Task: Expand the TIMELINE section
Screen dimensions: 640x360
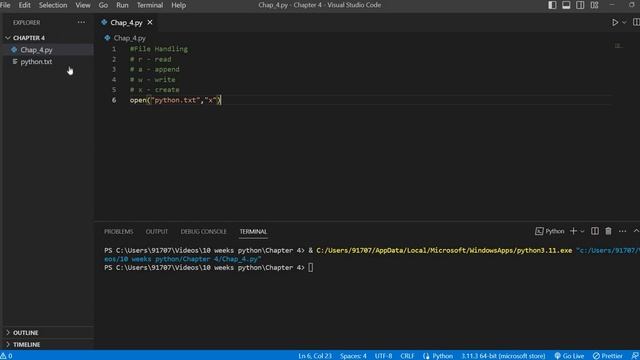Action: (27, 344)
